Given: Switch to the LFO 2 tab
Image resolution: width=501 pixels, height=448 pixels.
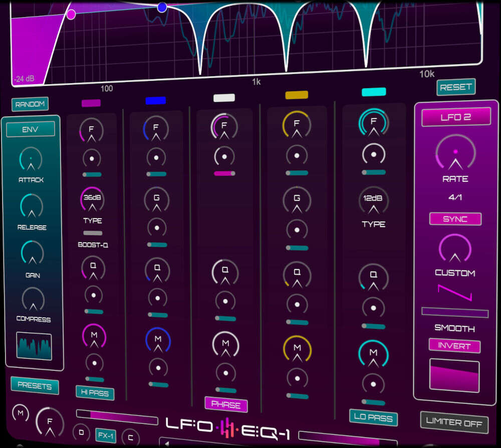Looking at the screenshot, I should (x=455, y=116).
